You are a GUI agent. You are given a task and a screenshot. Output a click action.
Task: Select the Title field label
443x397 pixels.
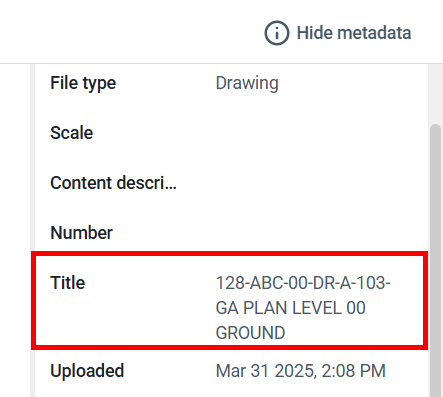point(68,283)
